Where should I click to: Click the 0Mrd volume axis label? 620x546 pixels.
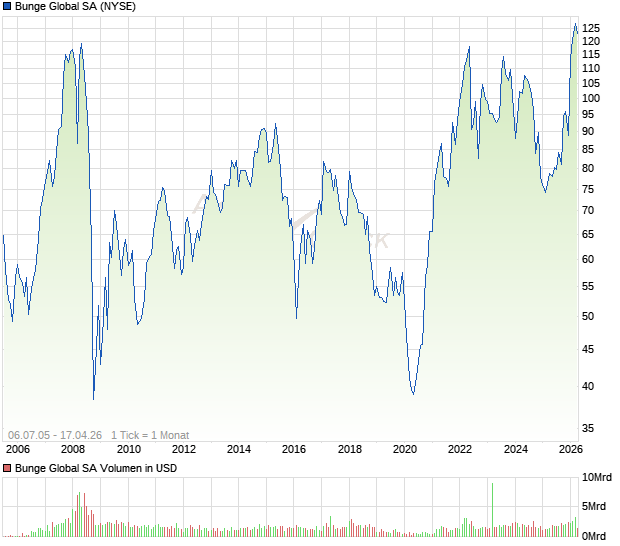(x=594, y=537)
